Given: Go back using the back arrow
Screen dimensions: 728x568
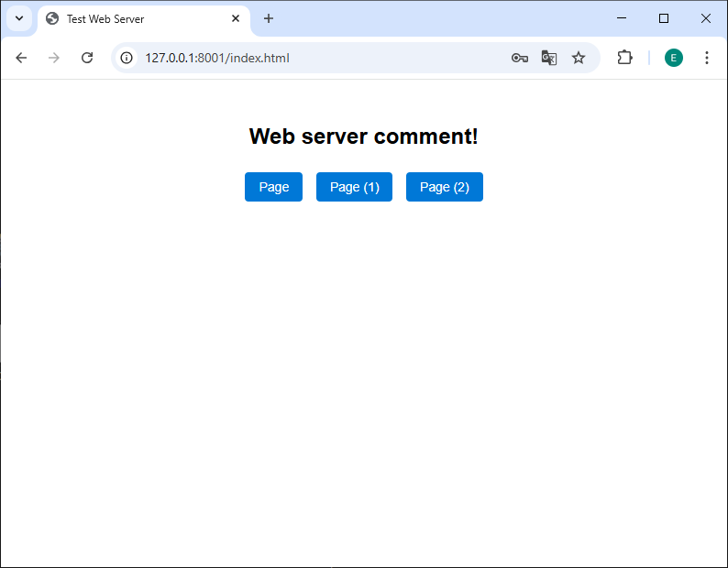Looking at the screenshot, I should (21, 58).
